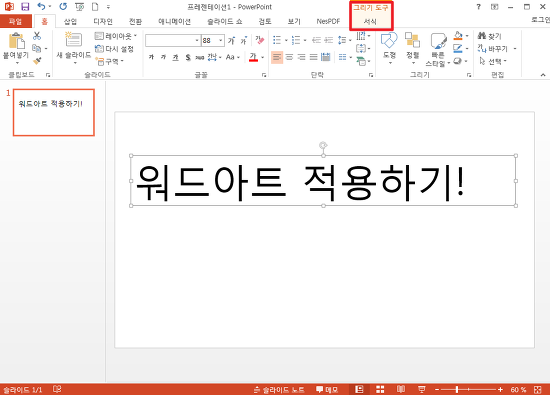Add a new slide with the 새 슬라이드 icon
Viewport: 550px width, 395px height.
74,40
